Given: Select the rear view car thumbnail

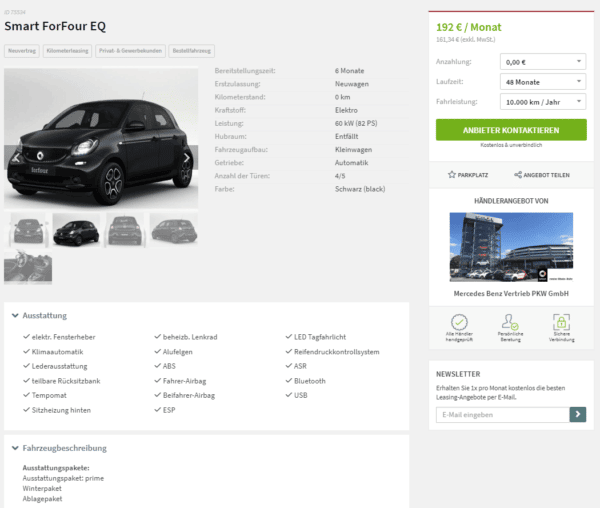Looking at the screenshot, I should pyautogui.click(x=125, y=230).
